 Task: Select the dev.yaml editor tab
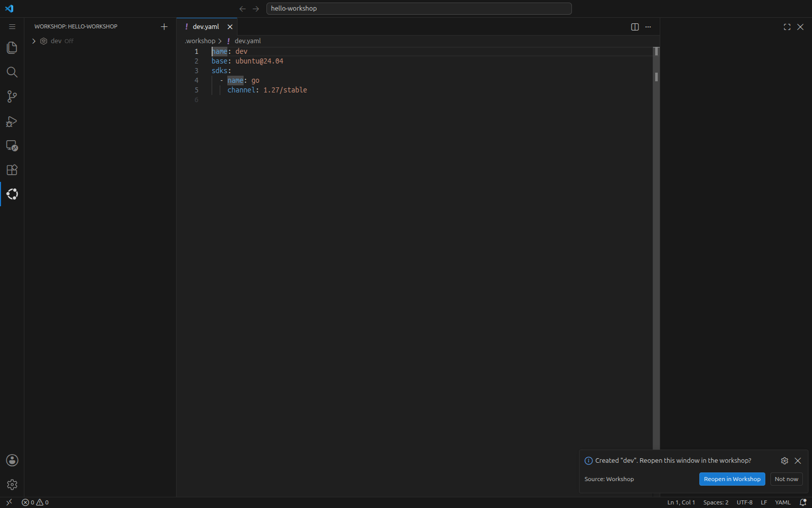(206, 27)
